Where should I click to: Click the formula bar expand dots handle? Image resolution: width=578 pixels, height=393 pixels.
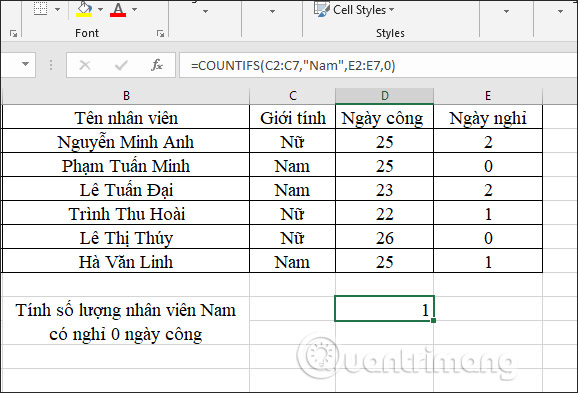(x=51, y=65)
